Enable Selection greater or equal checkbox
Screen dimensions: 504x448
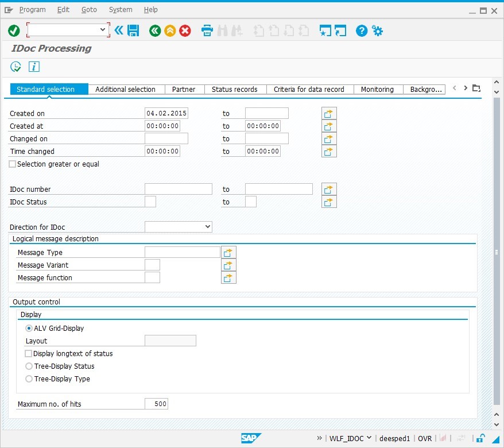(12, 164)
